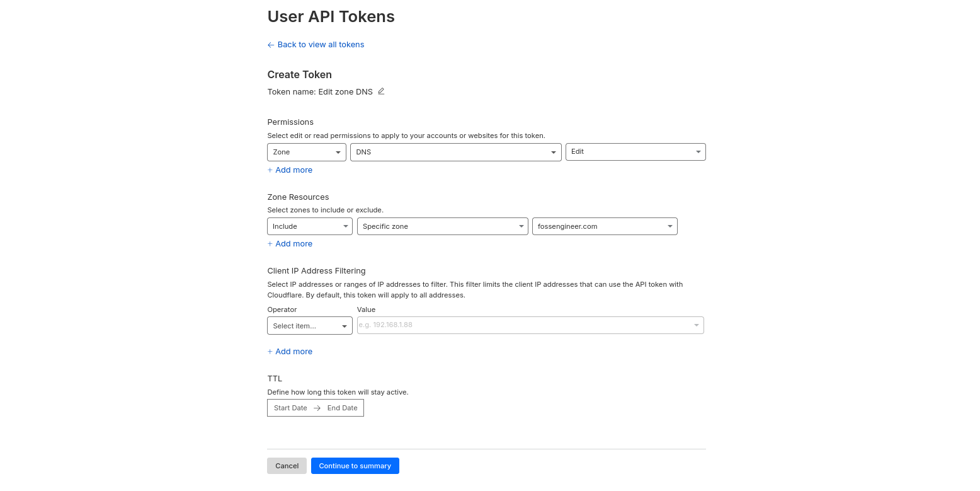Viewport: 980px width, 491px height.
Task: Click the plus Add more under IP Address Filtering
Action: tap(290, 352)
